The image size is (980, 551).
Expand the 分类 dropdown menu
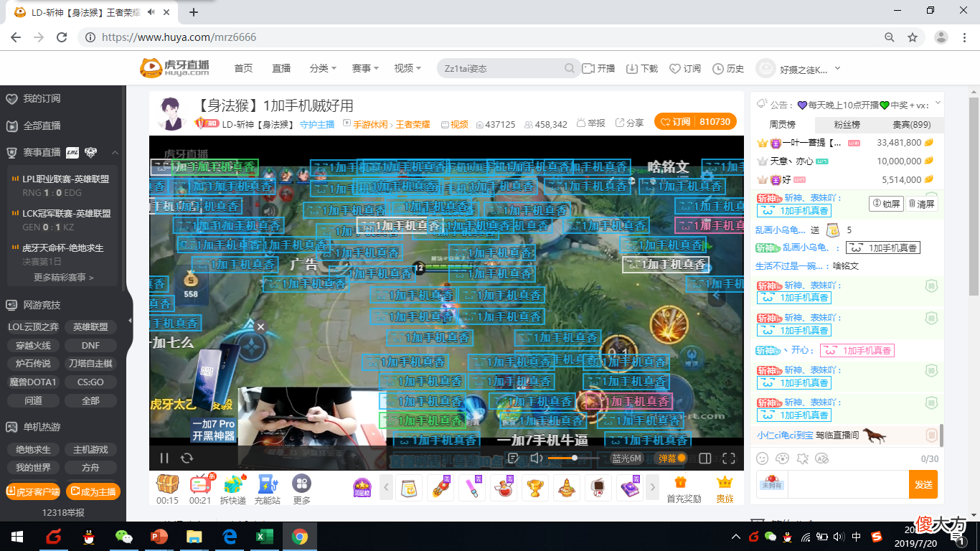[x=323, y=68]
